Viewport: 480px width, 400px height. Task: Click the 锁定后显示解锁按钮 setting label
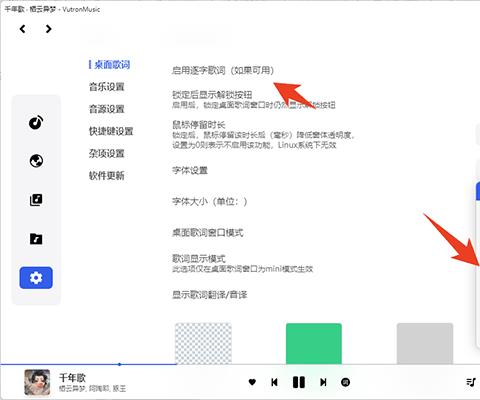pyautogui.click(x=212, y=95)
